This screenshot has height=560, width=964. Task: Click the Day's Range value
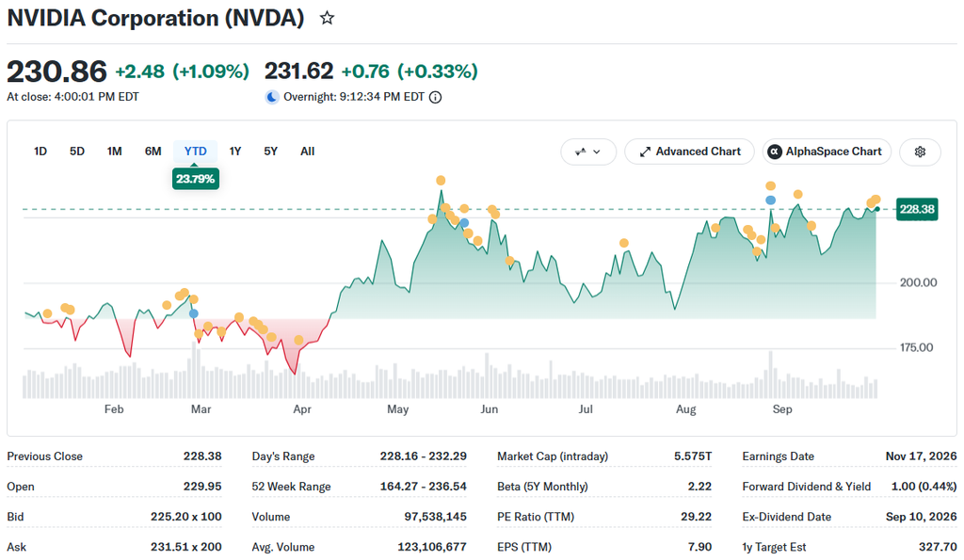tap(423, 456)
